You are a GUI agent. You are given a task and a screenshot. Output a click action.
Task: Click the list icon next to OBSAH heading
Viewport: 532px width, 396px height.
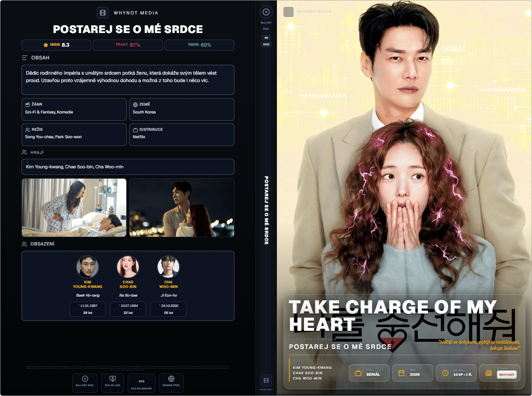tap(25, 58)
